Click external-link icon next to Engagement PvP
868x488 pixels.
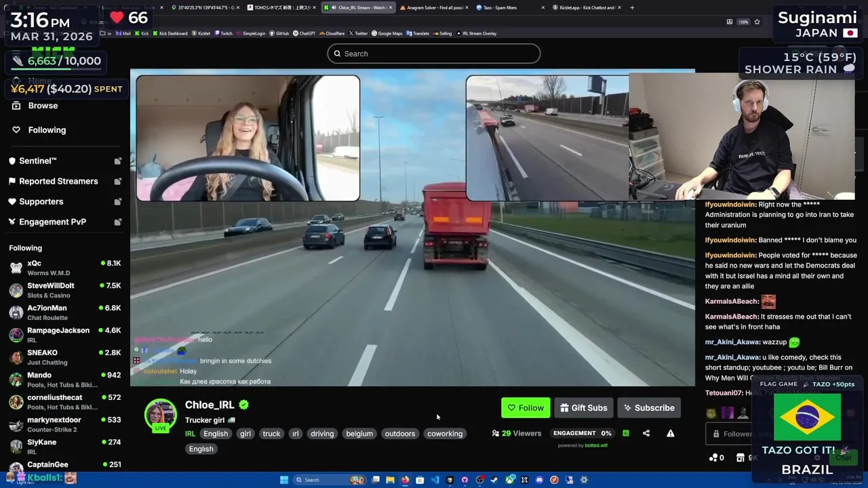click(118, 222)
